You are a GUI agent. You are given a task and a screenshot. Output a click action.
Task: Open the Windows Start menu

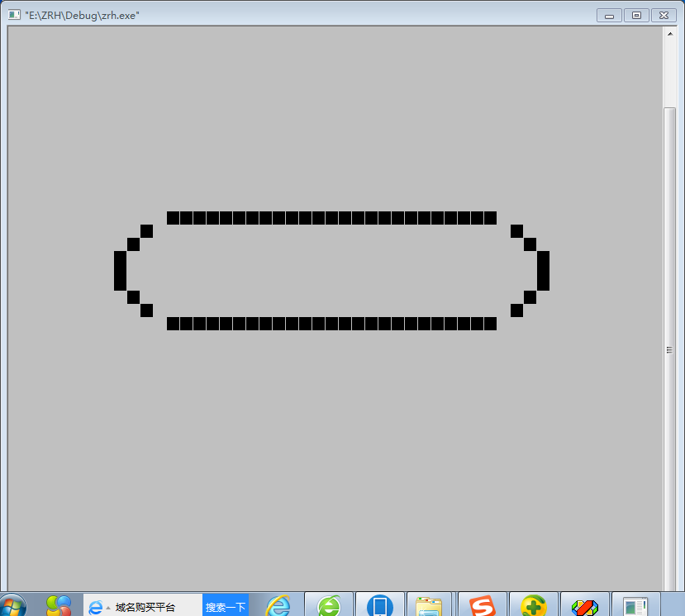pyautogui.click(x=12, y=606)
